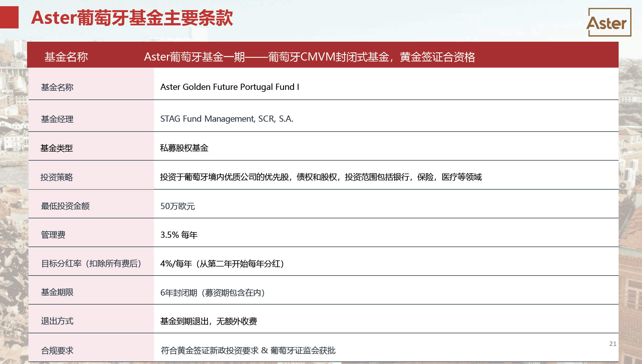Click the '基金期限' row label
This screenshot has width=642, height=364.
tap(57, 292)
